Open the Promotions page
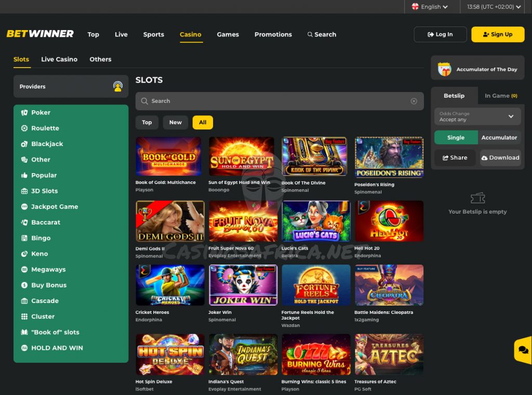Image resolution: width=532 pixels, height=395 pixels. tap(273, 34)
